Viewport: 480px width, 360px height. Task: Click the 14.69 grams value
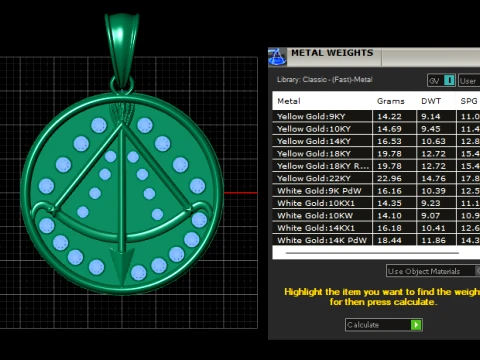pyautogui.click(x=389, y=129)
